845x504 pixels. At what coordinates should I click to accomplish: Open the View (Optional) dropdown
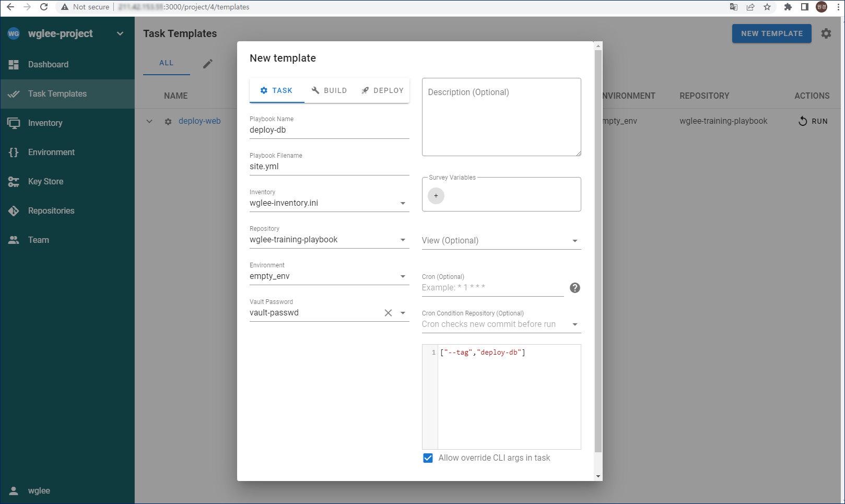(501, 241)
